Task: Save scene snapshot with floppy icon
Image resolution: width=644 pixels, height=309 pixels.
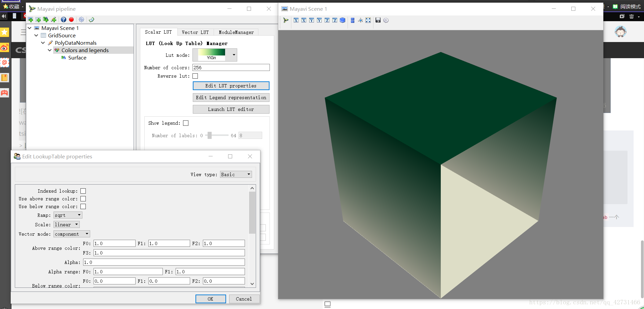Action: 378,21
